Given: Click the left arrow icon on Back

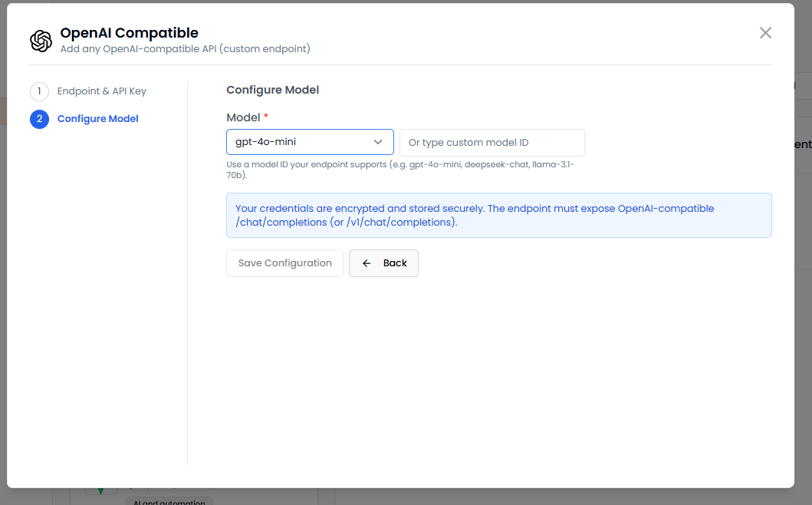Looking at the screenshot, I should point(367,263).
